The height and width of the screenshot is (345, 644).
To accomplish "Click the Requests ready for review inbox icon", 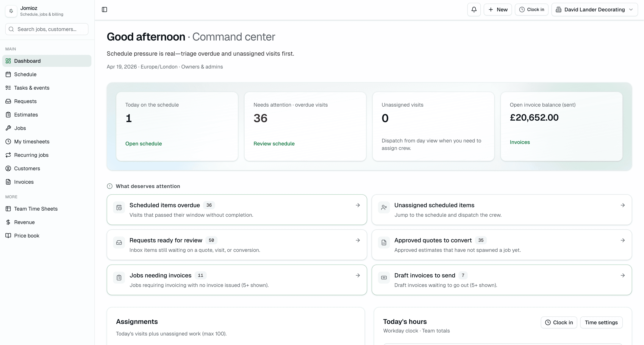I will click(x=119, y=243).
